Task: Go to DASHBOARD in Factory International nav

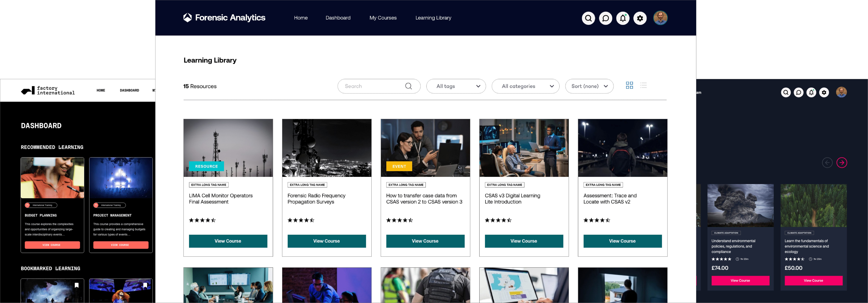Action: [x=129, y=90]
